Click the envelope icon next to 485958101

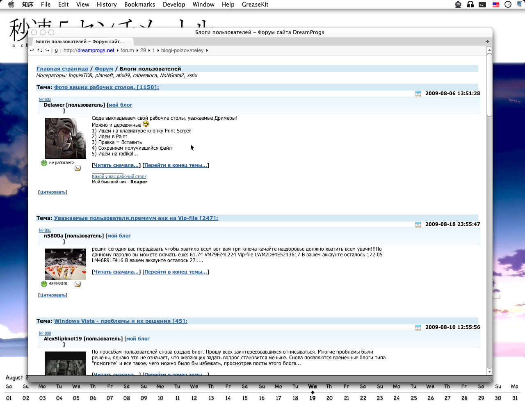(78, 284)
